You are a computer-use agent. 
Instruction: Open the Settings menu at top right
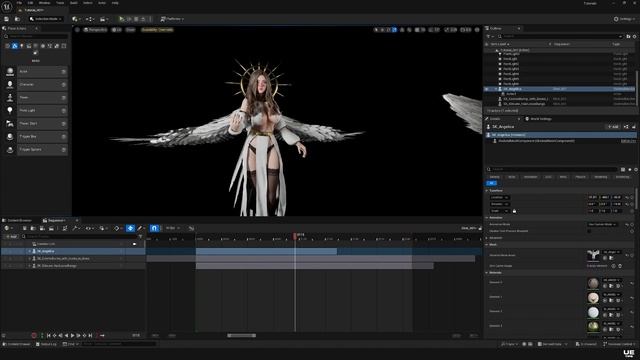(x=624, y=19)
